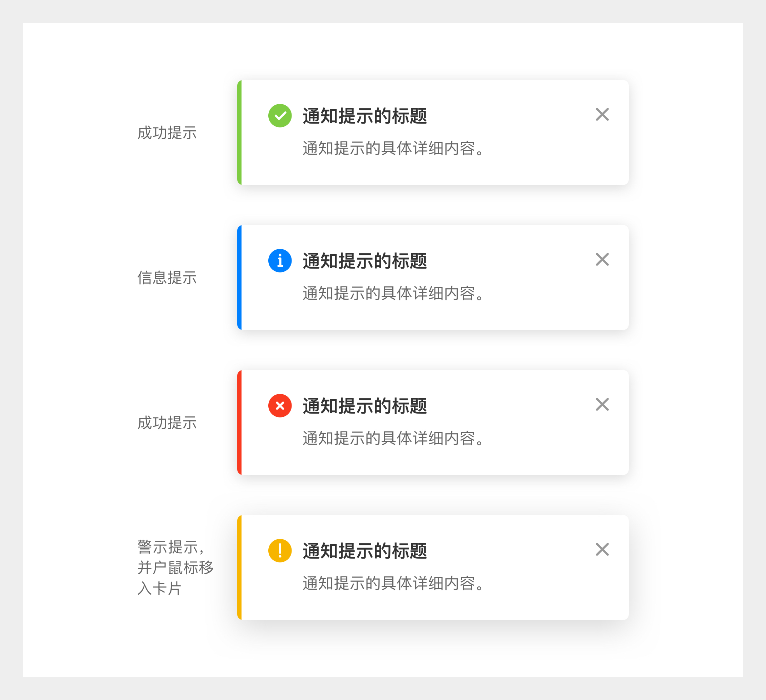Viewport: 766px width, 700px height.
Task: Click the title of the success notification
Action: 364,116
